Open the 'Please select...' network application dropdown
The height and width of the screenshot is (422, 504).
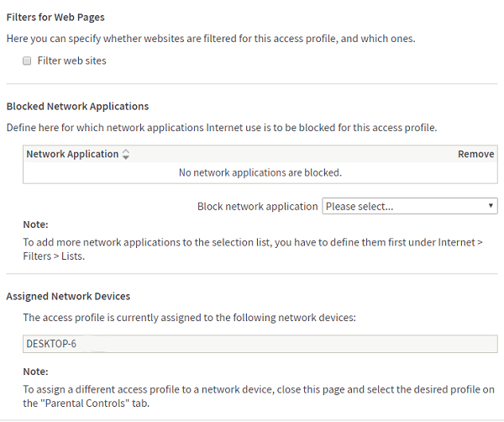pyautogui.click(x=403, y=206)
